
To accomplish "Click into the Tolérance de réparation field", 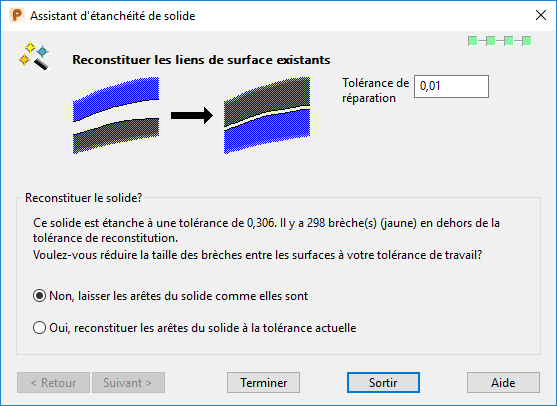I will [x=451, y=86].
